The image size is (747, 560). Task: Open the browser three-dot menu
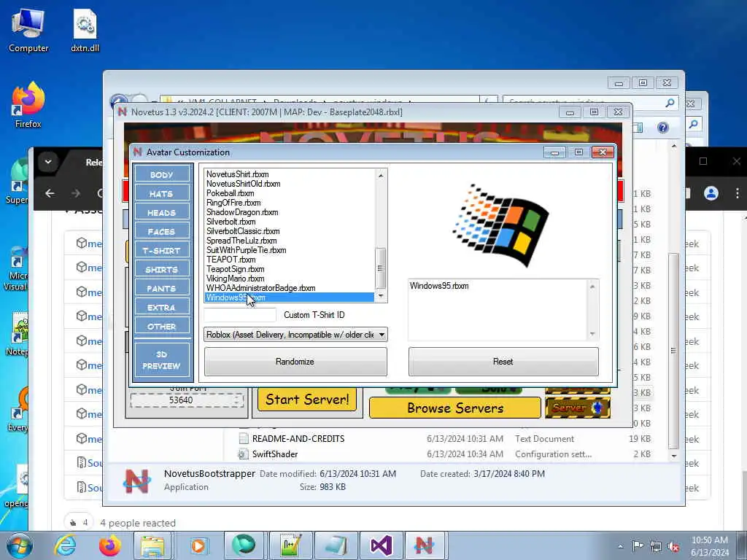point(737,193)
